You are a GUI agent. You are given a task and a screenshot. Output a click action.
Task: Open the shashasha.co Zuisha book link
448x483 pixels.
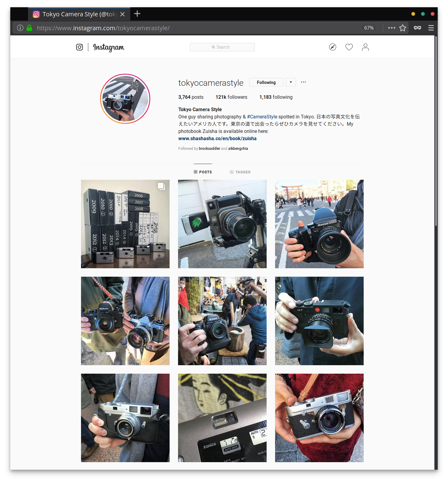coord(217,139)
